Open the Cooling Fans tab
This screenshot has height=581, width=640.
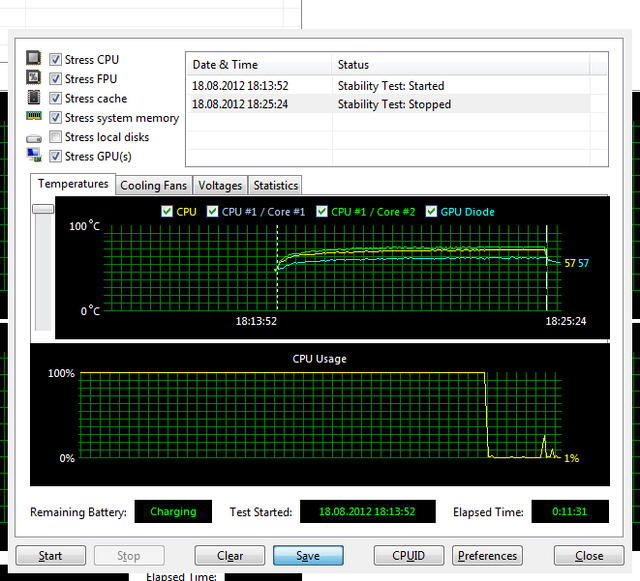pos(153,186)
